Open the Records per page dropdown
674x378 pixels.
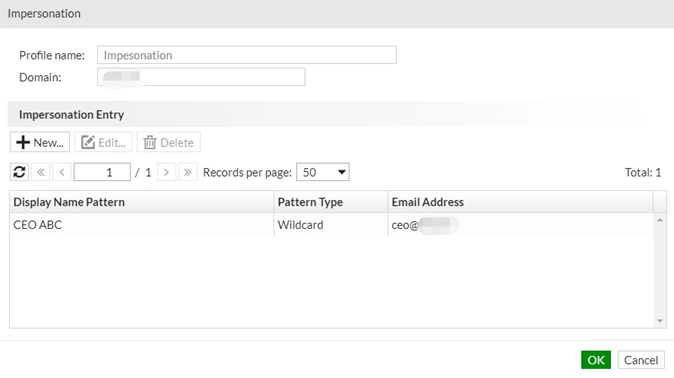(x=323, y=172)
